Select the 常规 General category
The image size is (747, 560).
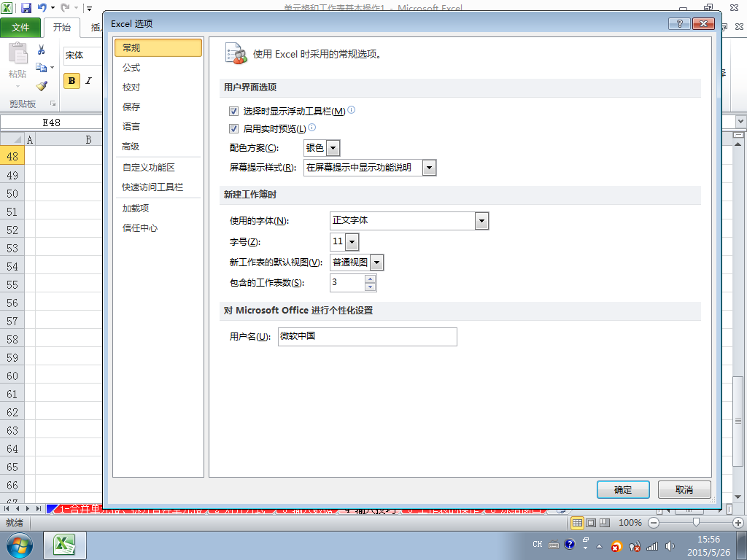(x=158, y=47)
